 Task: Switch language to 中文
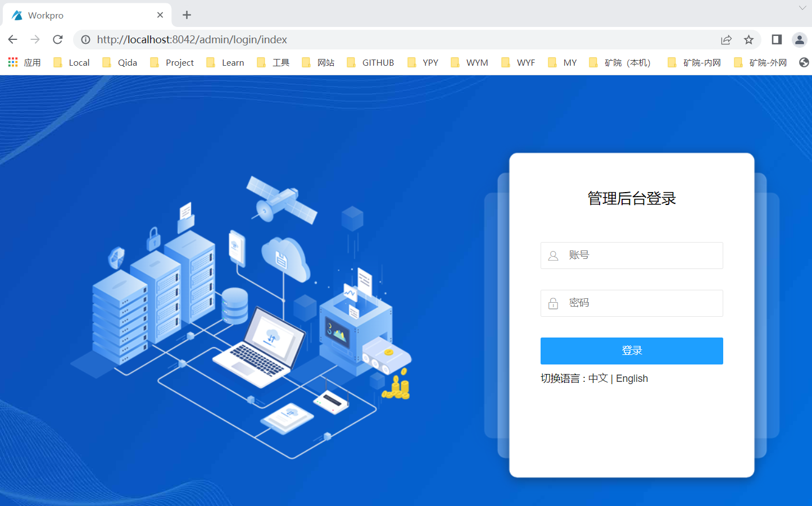pos(598,379)
